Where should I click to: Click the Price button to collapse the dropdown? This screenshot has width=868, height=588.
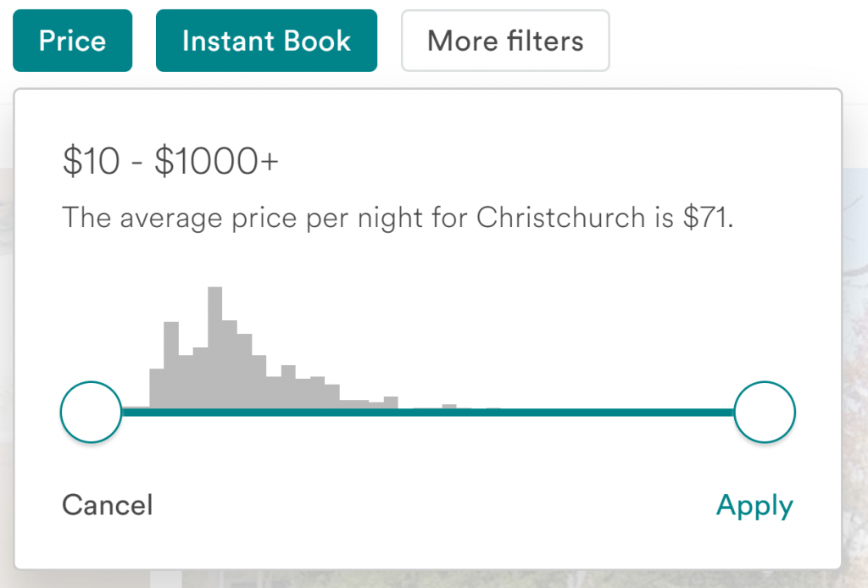pos(72,40)
